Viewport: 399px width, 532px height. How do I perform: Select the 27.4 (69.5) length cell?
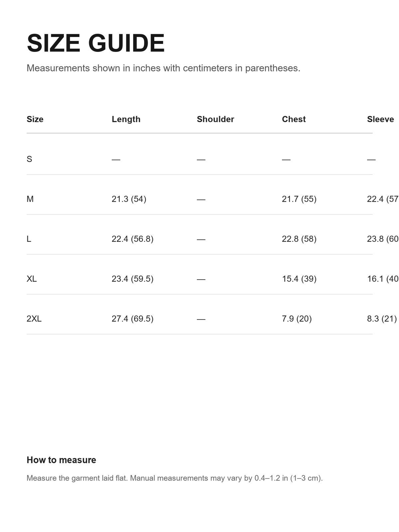point(133,319)
